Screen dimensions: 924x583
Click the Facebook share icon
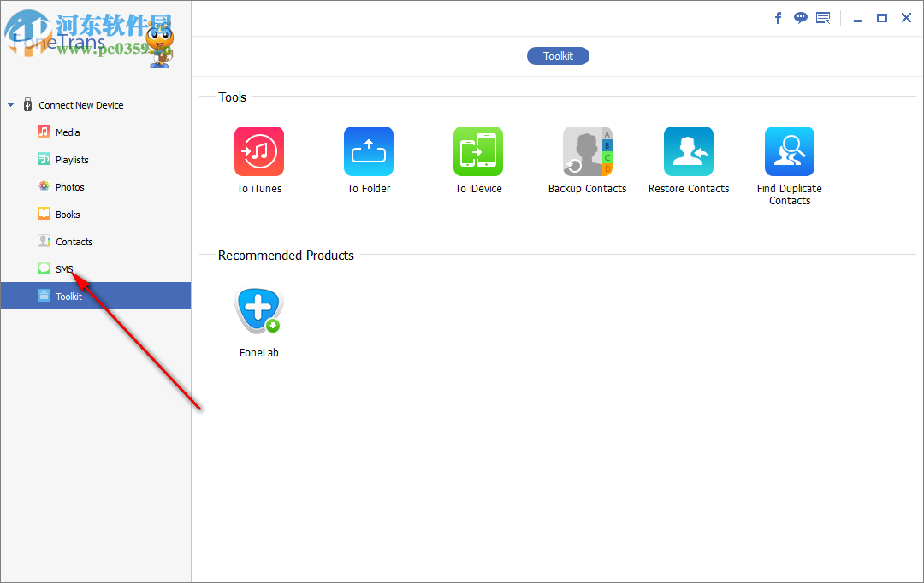point(778,17)
